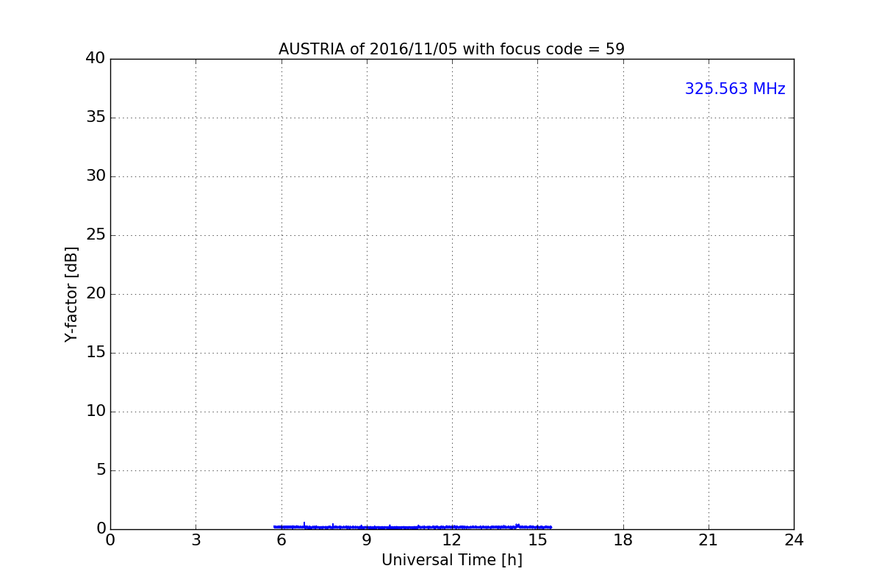The image size is (882, 588).
Task: Click x-axis tick label 18
Action: click(x=623, y=540)
